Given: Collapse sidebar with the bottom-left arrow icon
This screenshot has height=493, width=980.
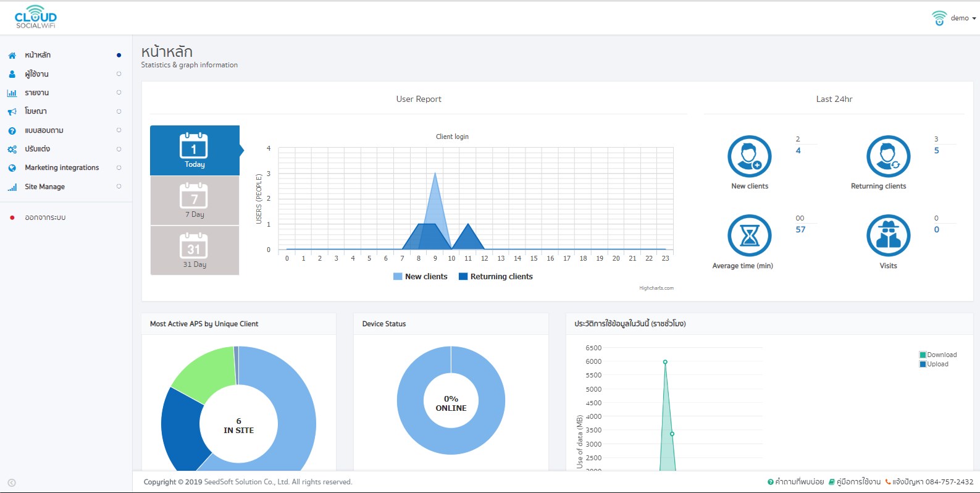Looking at the screenshot, I should pyautogui.click(x=12, y=483).
